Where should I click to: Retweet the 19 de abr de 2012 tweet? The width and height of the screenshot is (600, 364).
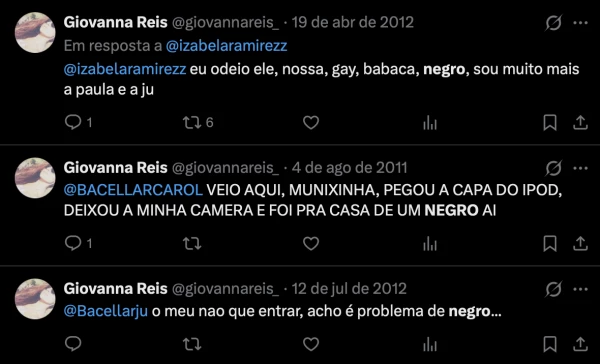(x=197, y=122)
